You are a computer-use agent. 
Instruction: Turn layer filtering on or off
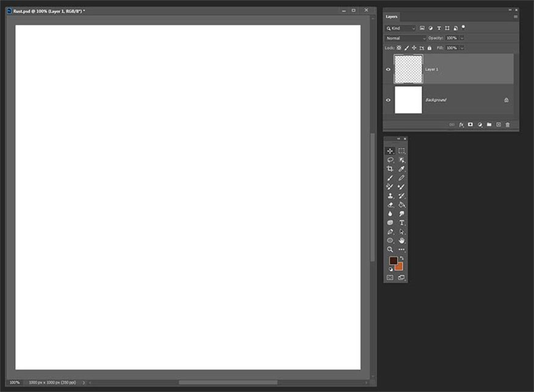463,27
